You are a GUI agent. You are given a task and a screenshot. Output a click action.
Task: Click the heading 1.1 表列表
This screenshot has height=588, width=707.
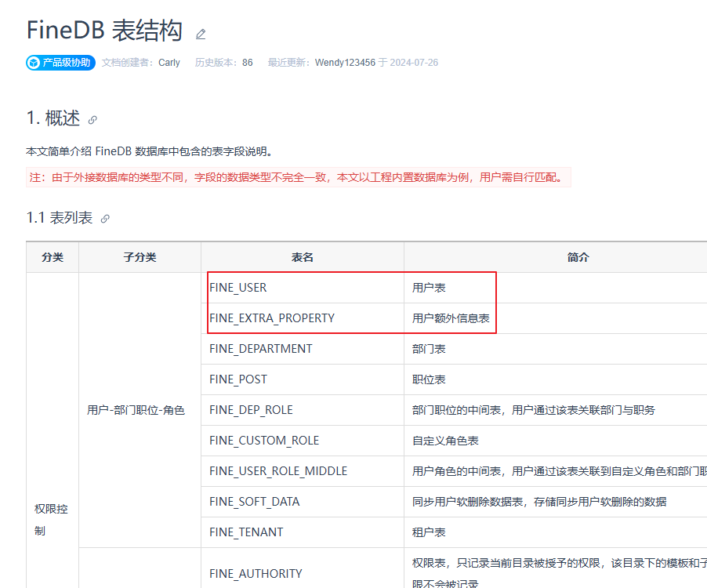[x=60, y=218]
